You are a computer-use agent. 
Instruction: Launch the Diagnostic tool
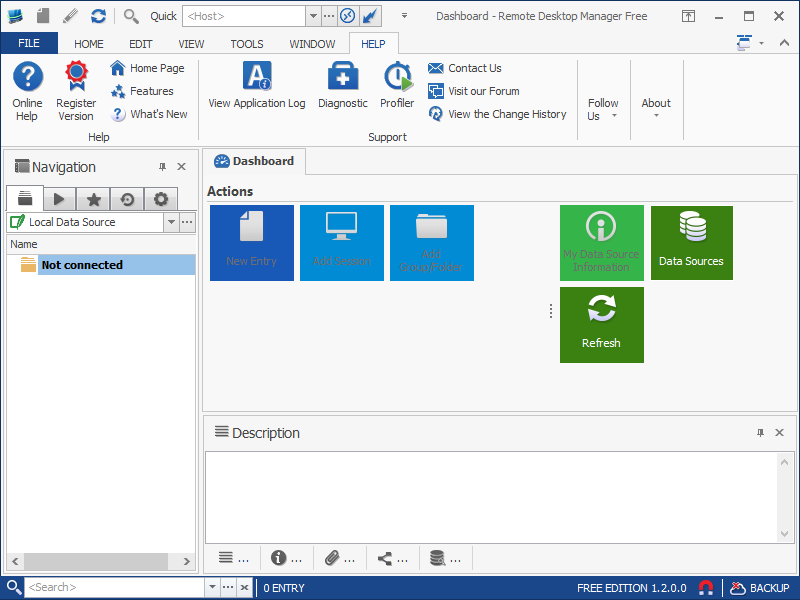[343, 85]
